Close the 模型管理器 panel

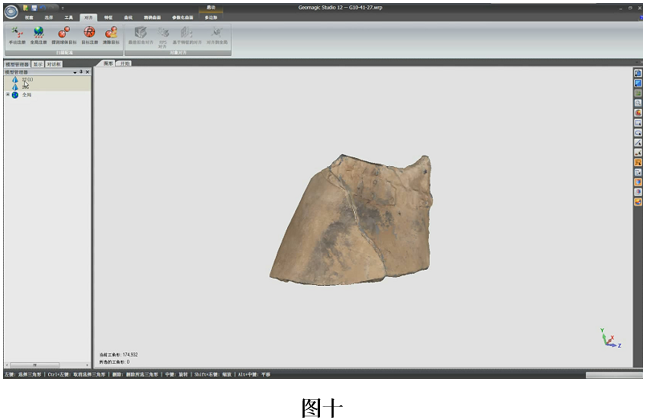coord(88,72)
